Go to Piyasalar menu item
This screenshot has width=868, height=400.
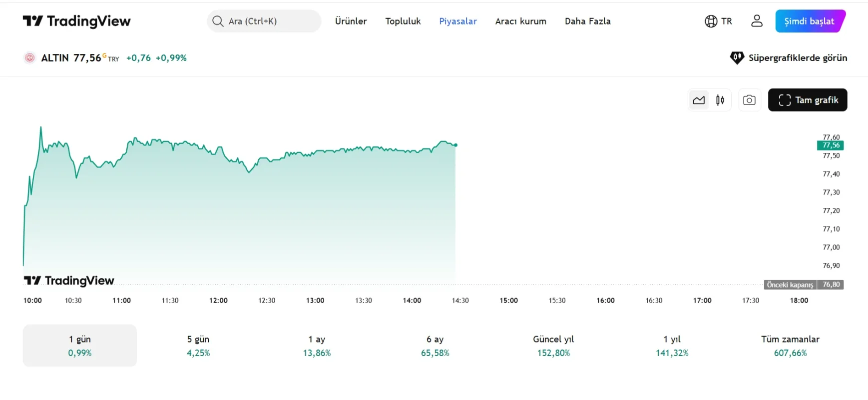click(x=457, y=21)
